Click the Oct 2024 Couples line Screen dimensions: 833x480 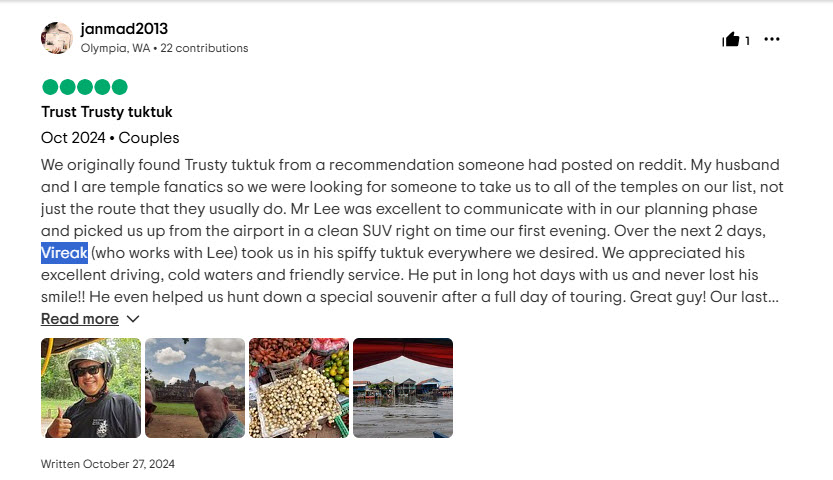tap(110, 138)
